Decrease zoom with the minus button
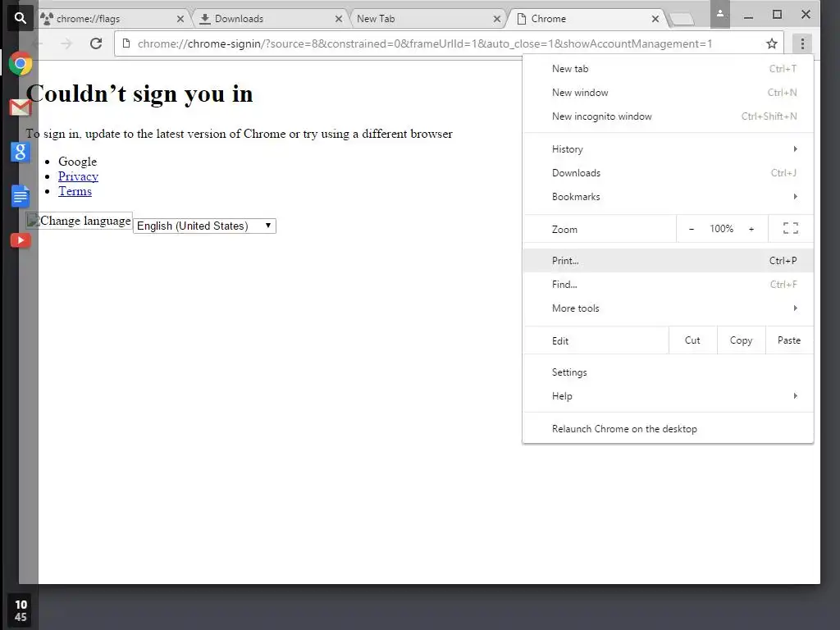The width and height of the screenshot is (840, 630). click(x=692, y=229)
